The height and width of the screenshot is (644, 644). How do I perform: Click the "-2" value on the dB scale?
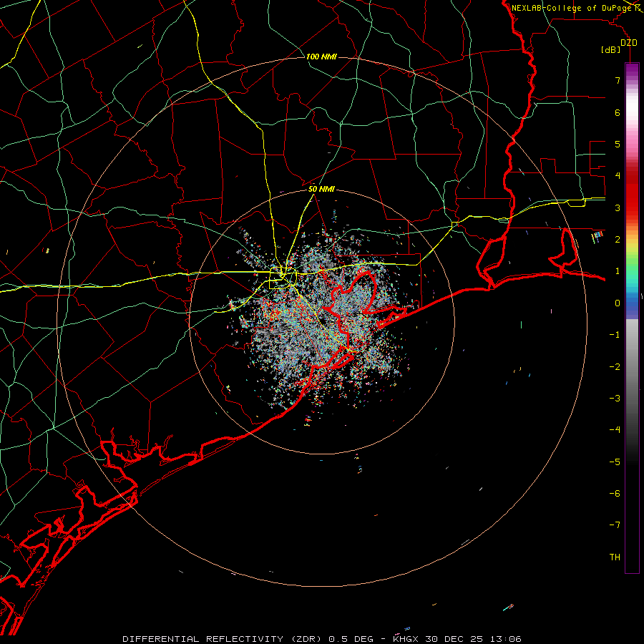(615, 367)
